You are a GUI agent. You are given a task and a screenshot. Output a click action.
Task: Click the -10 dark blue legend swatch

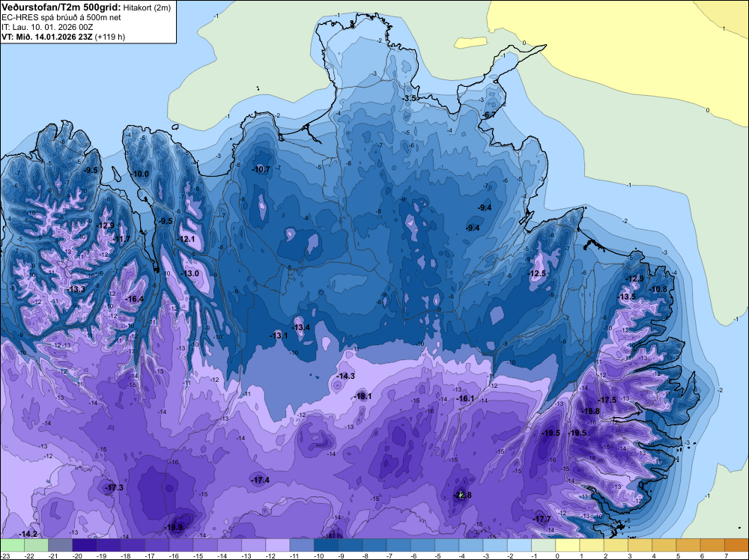[x=327, y=545]
